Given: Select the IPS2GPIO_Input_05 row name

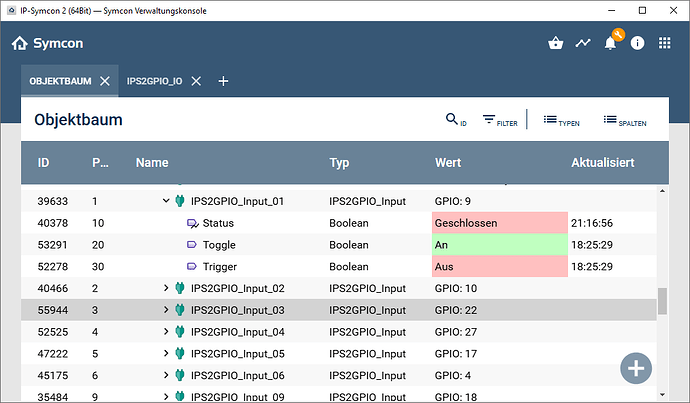Looking at the screenshot, I should 238,354.
